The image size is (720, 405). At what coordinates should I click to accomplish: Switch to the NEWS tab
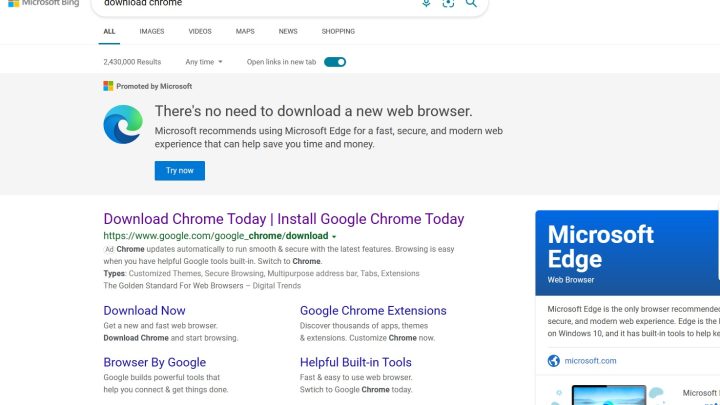coord(288,31)
